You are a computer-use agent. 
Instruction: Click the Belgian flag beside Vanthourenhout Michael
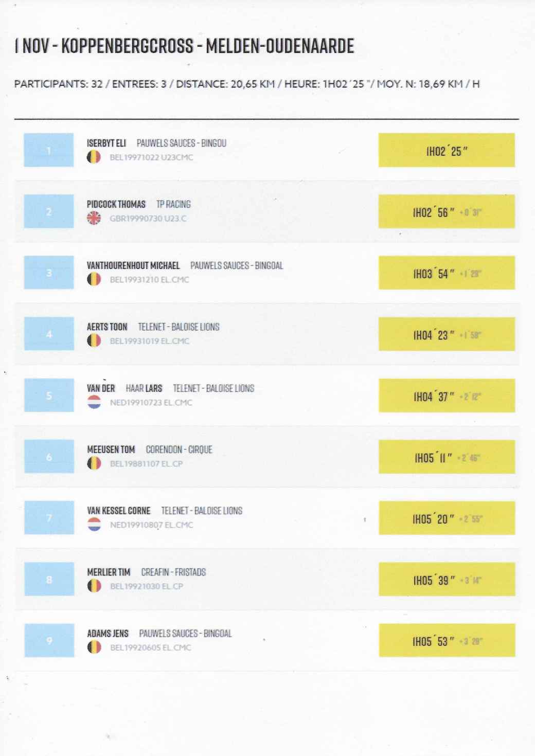click(x=94, y=279)
